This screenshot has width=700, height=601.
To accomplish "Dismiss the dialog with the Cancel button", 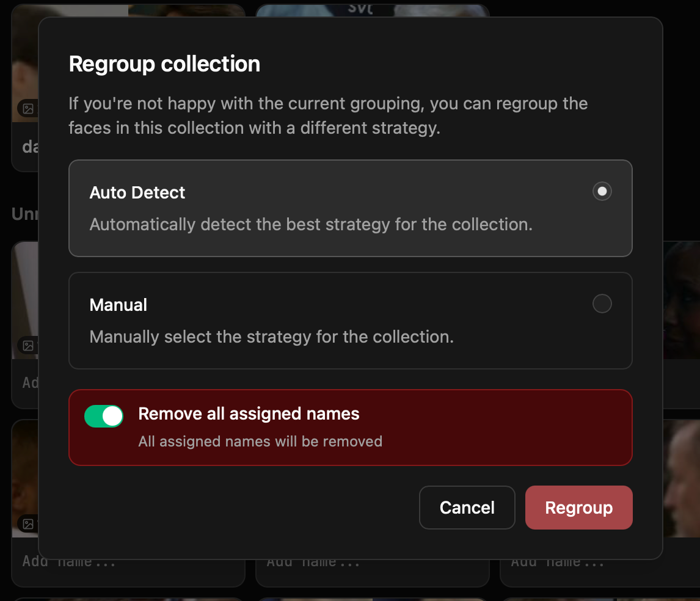I will [x=467, y=508].
